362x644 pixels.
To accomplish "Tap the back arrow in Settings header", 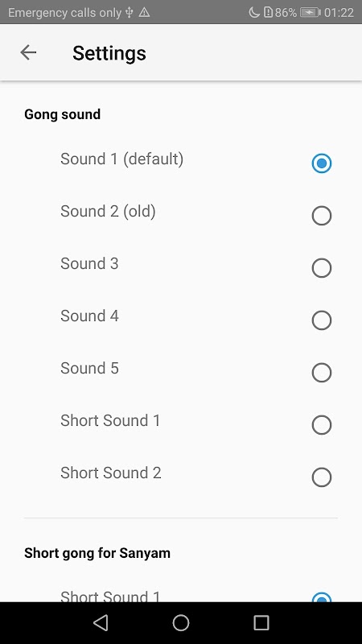I will point(28,52).
